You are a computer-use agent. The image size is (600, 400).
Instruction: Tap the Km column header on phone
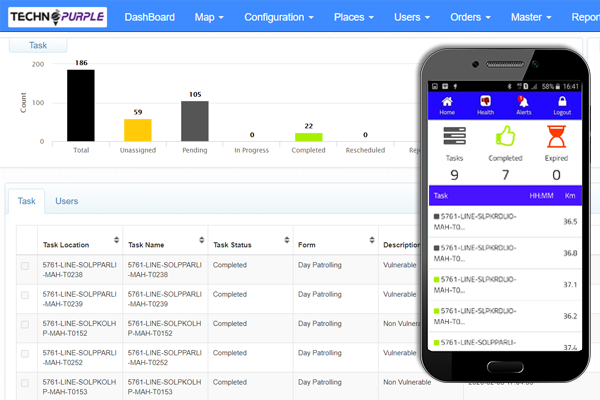coord(570,196)
